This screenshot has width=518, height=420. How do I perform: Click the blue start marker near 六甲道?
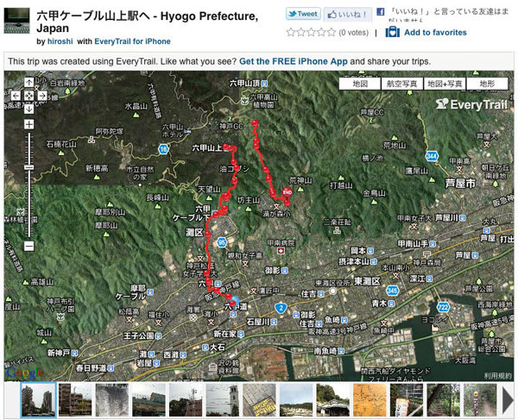pyautogui.click(x=234, y=302)
